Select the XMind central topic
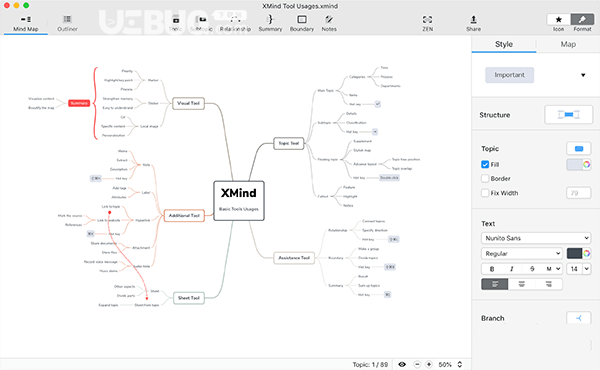600x370 pixels. pyautogui.click(x=239, y=200)
